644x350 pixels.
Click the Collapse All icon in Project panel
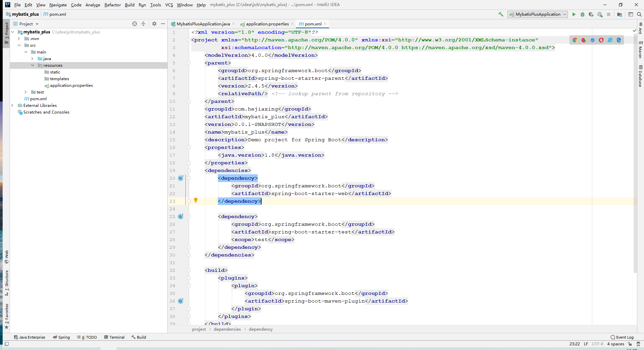[143, 24]
